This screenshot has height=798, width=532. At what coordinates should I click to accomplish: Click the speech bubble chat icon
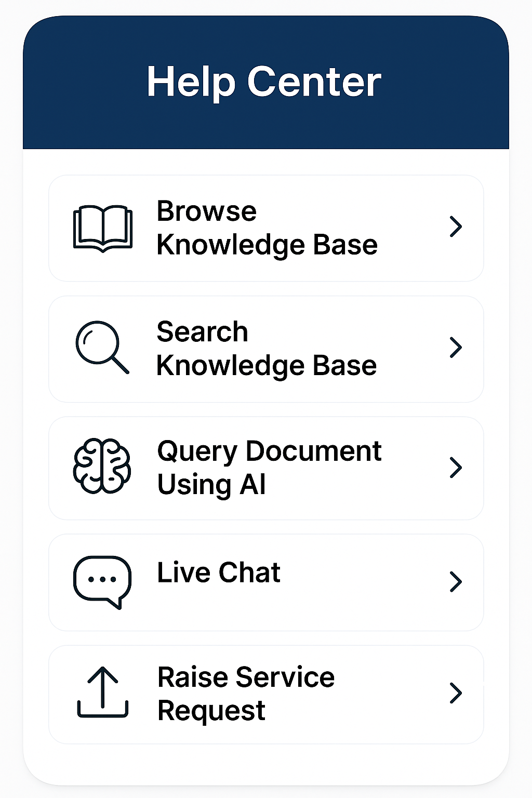tap(102, 582)
